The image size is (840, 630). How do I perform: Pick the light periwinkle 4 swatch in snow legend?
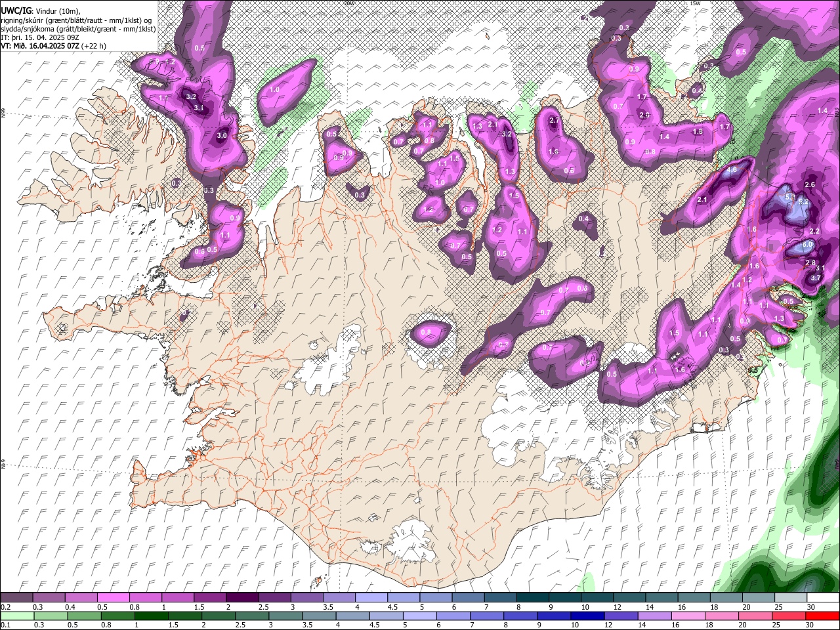click(x=370, y=598)
